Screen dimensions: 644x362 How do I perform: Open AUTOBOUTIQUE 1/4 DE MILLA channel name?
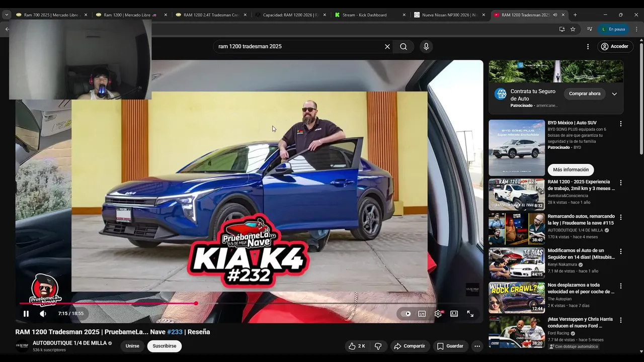pos(69,343)
